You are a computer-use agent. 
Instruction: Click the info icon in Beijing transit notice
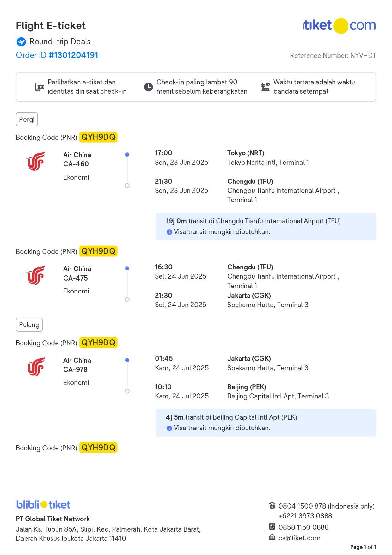[x=169, y=428]
